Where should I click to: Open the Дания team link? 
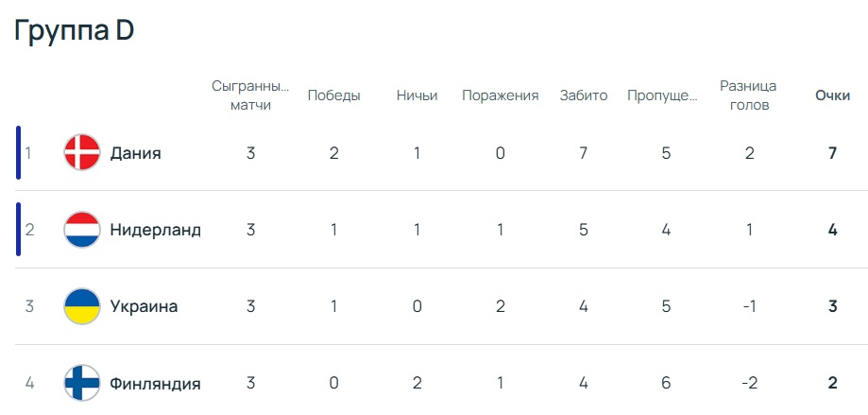135,153
